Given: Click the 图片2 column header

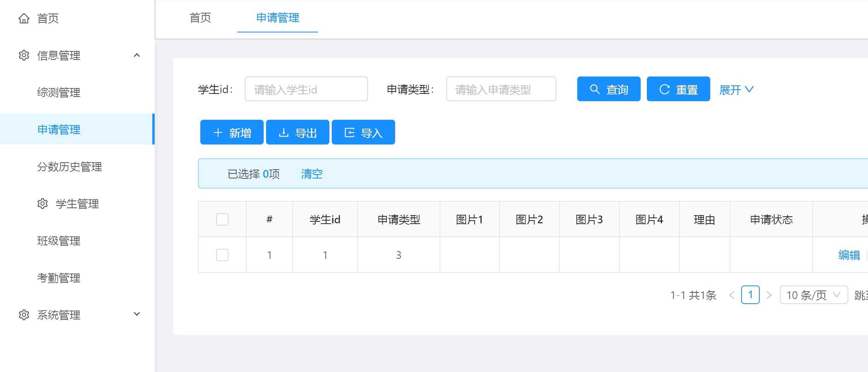Looking at the screenshot, I should click(530, 219).
